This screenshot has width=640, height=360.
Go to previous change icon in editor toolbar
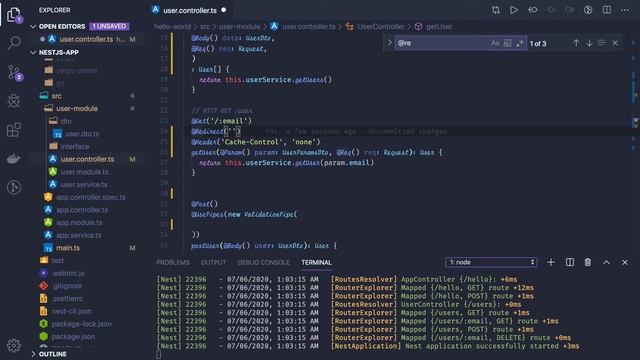pyautogui.click(x=533, y=10)
